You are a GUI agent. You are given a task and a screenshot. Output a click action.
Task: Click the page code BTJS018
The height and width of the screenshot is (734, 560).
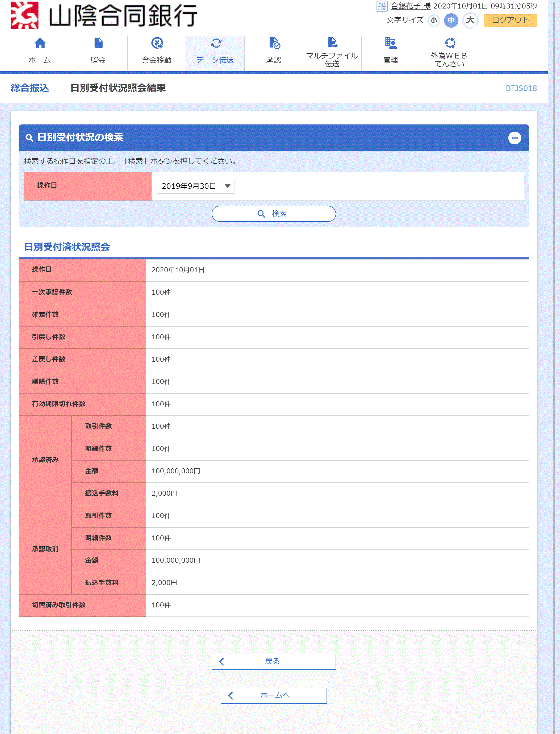pos(521,88)
